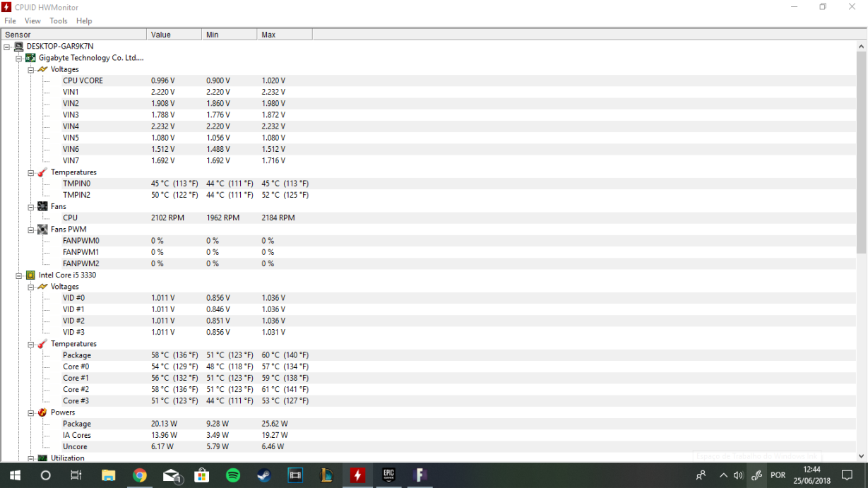
Task: Open Google Chrome from taskbar
Action: tap(140, 475)
